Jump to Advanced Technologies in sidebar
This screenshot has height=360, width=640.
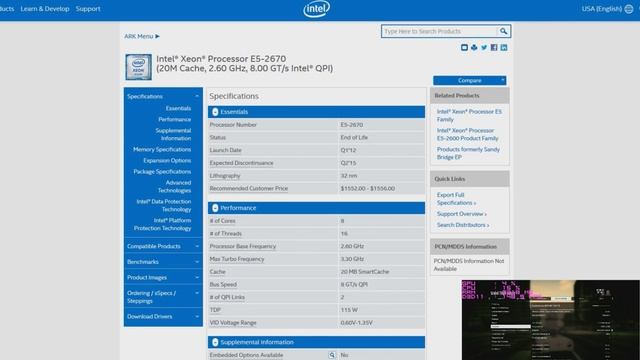(x=174, y=187)
